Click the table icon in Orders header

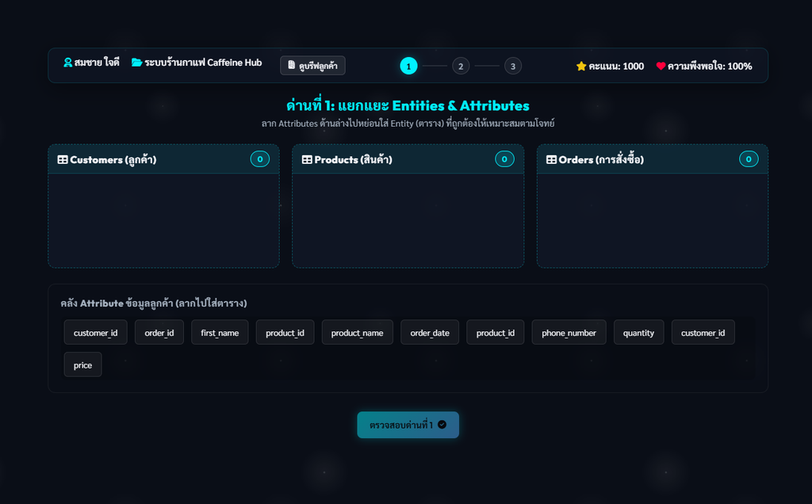(x=551, y=160)
